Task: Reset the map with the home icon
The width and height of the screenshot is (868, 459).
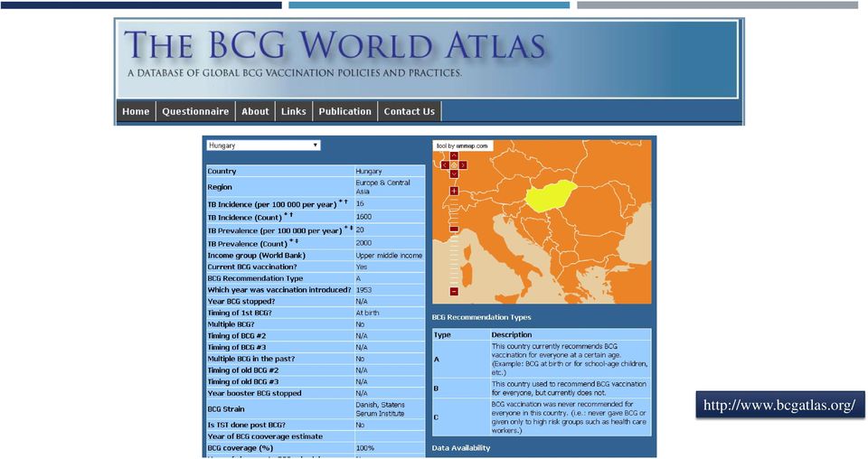Action: [454, 164]
